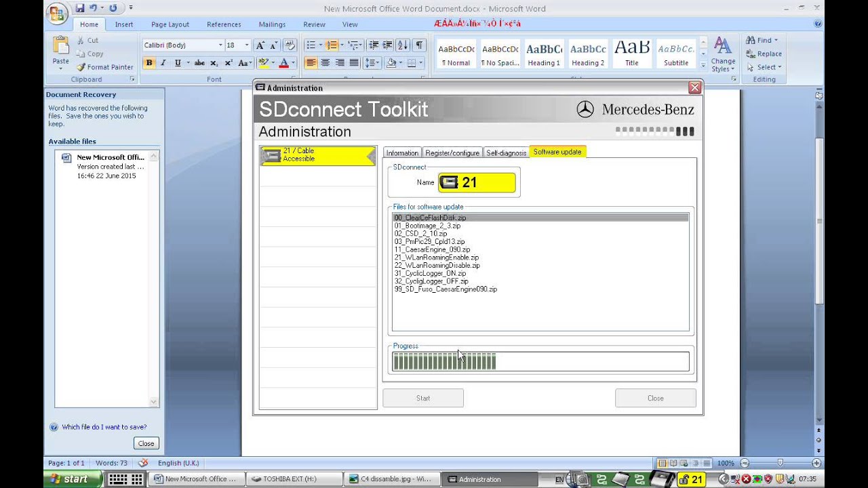Image resolution: width=868 pixels, height=488 pixels.
Task: Select 21_WLanRoamingEnable.zip update file
Action: pyautogui.click(x=437, y=258)
